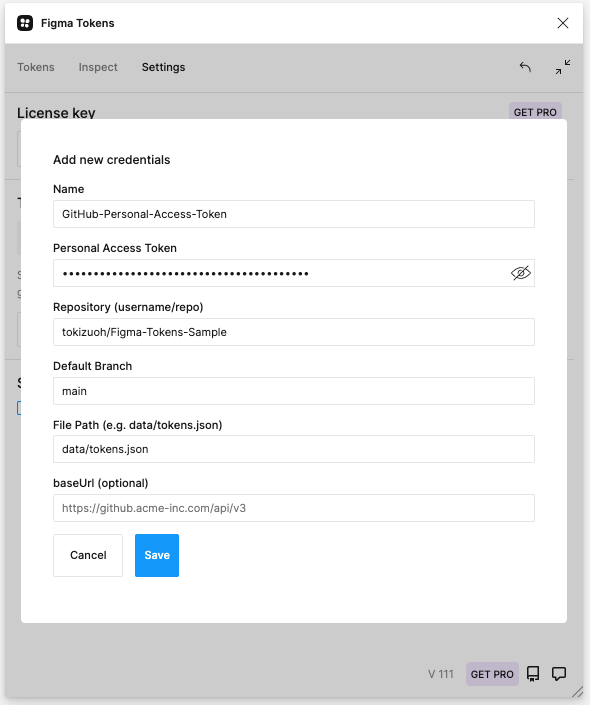Collapse the plugin with the minimize arrows icon
590x705 pixels.
click(563, 67)
